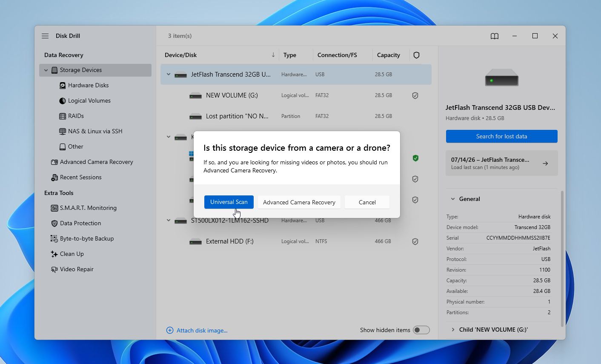
Task: Click the S.M.A.R.T. Monitoring icon
Action: tap(54, 208)
